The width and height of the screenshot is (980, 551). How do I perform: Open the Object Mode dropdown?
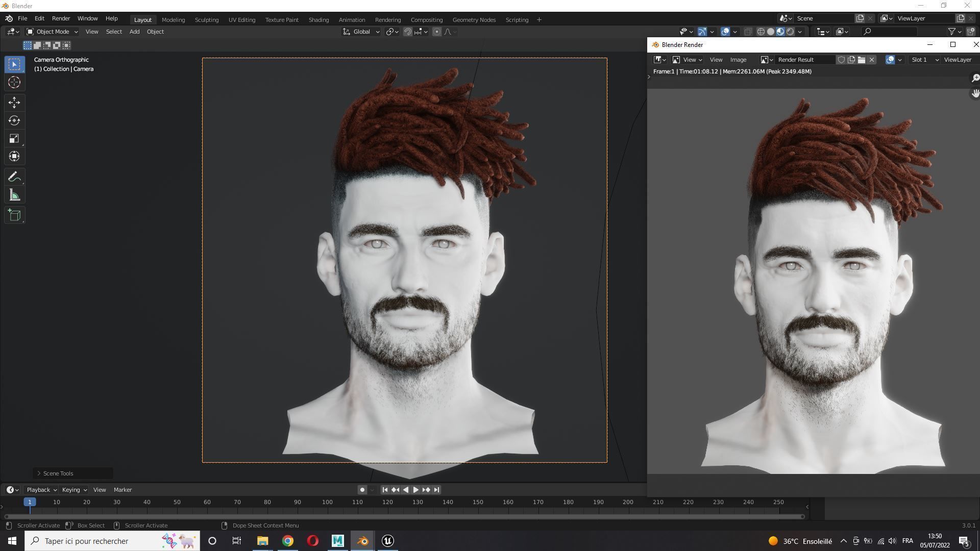[52, 32]
